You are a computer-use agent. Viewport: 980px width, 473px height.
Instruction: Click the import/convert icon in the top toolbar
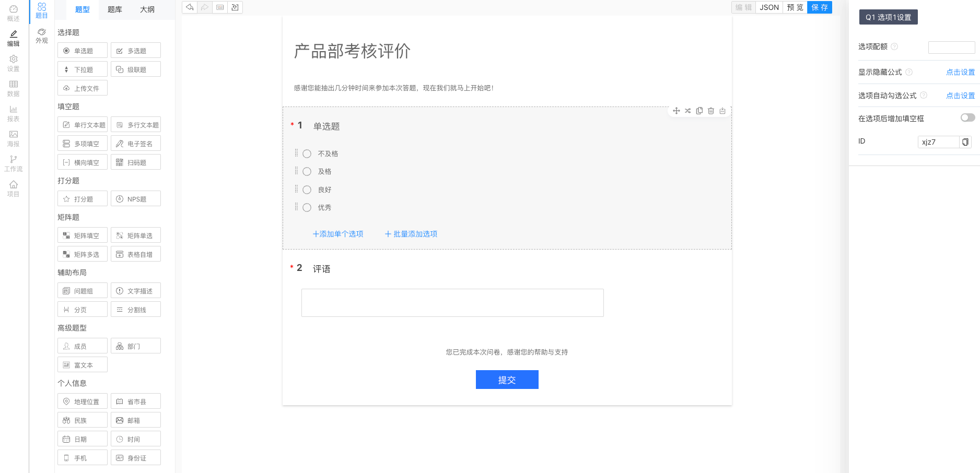[x=235, y=7]
